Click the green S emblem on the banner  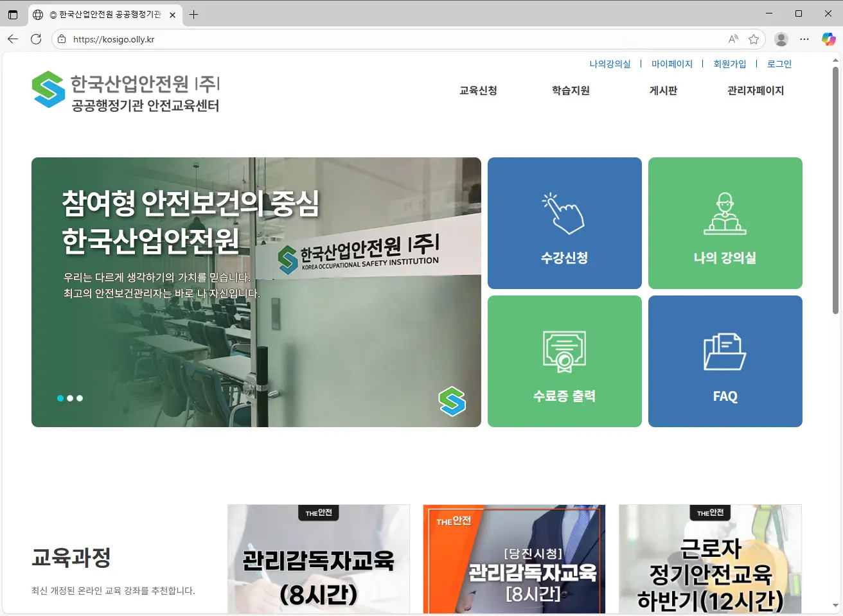tap(452, 401)
